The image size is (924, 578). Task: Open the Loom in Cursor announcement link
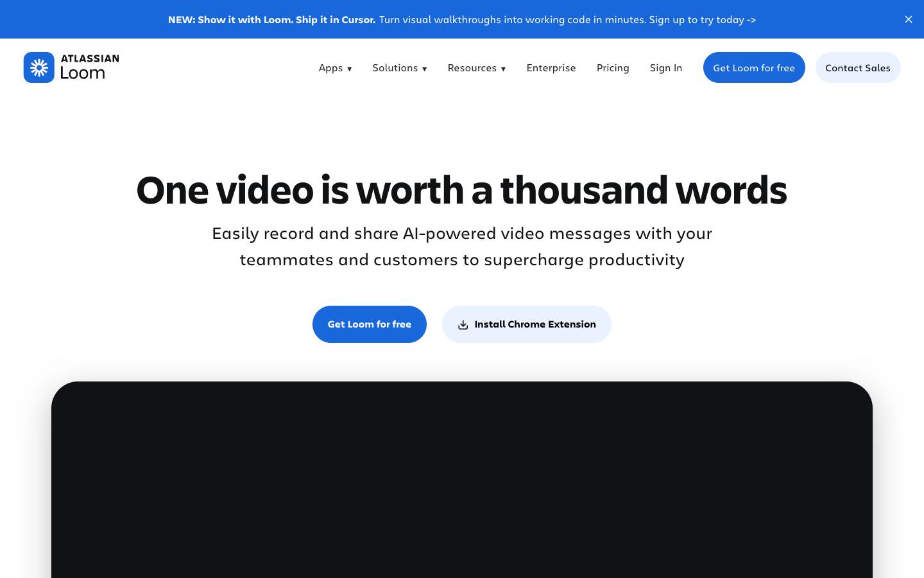462,19
